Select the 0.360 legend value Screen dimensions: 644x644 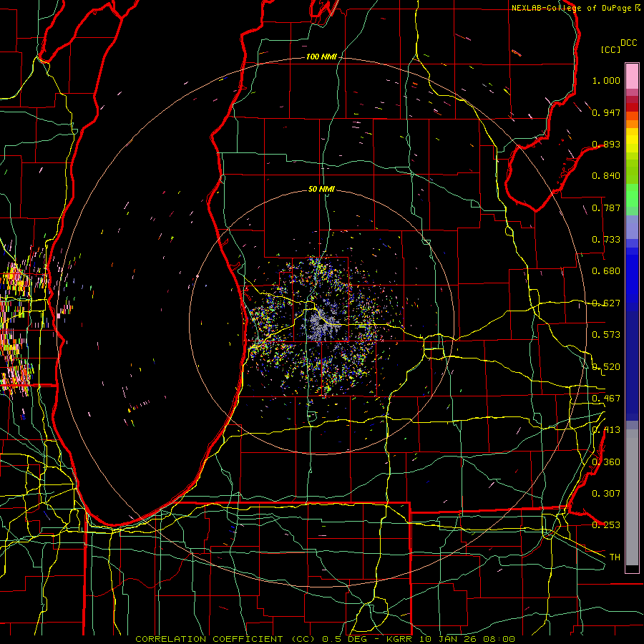[x=606, y=462]
